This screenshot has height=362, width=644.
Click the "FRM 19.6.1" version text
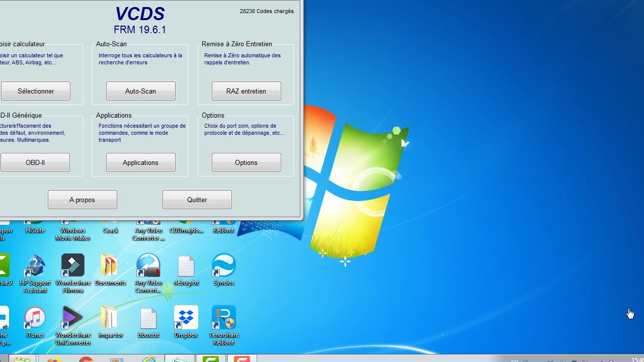pos(140,30)
